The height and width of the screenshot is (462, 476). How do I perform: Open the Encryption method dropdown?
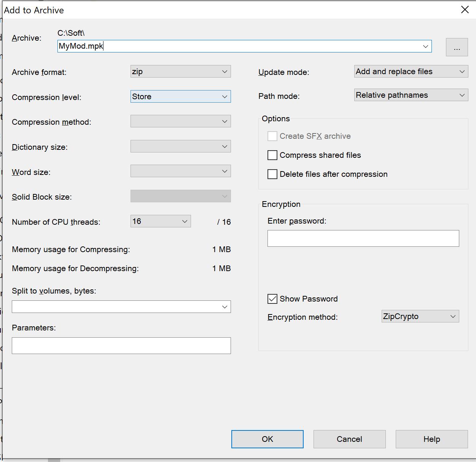pos(420,316)
